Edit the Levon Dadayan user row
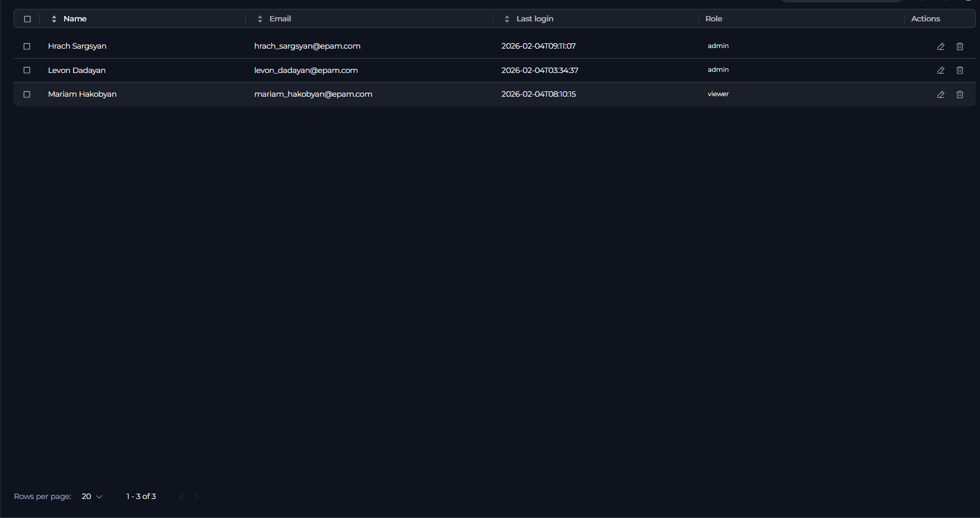This screenshot has width=980, height=518. tap(941, 70)
